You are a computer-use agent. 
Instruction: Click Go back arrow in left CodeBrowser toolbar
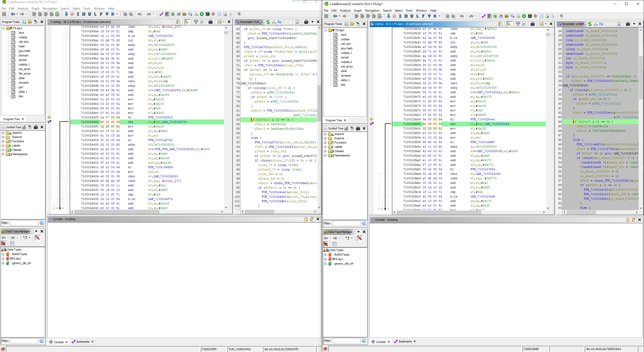click(x=13, y=14)
